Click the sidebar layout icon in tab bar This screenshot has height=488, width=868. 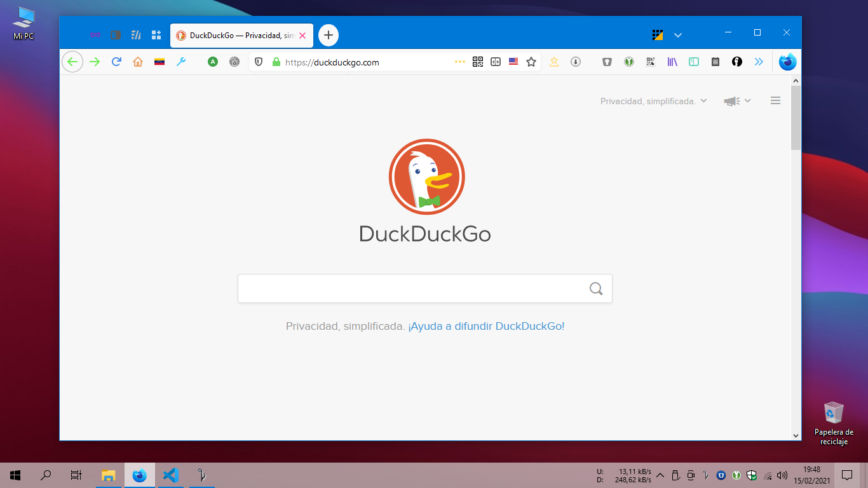click(115, 35)
